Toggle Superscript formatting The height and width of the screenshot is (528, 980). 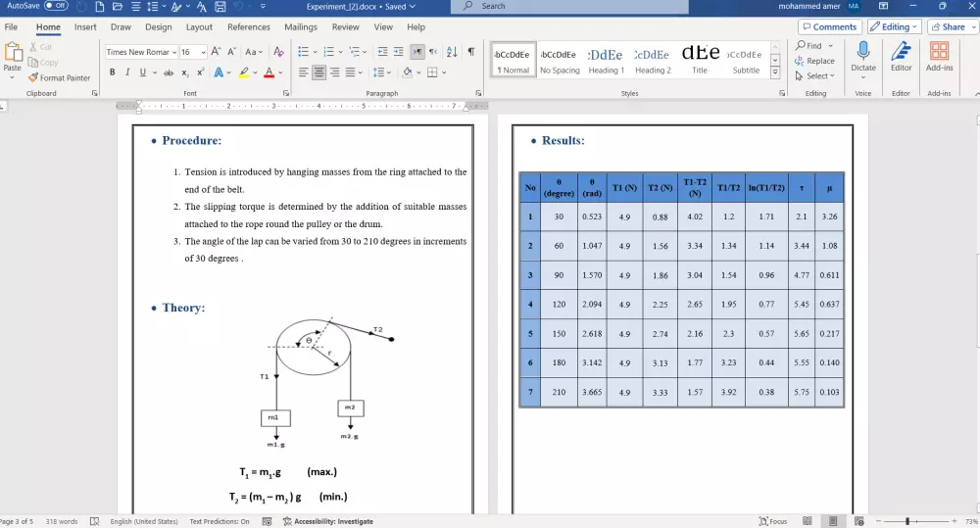click(200, 72)
